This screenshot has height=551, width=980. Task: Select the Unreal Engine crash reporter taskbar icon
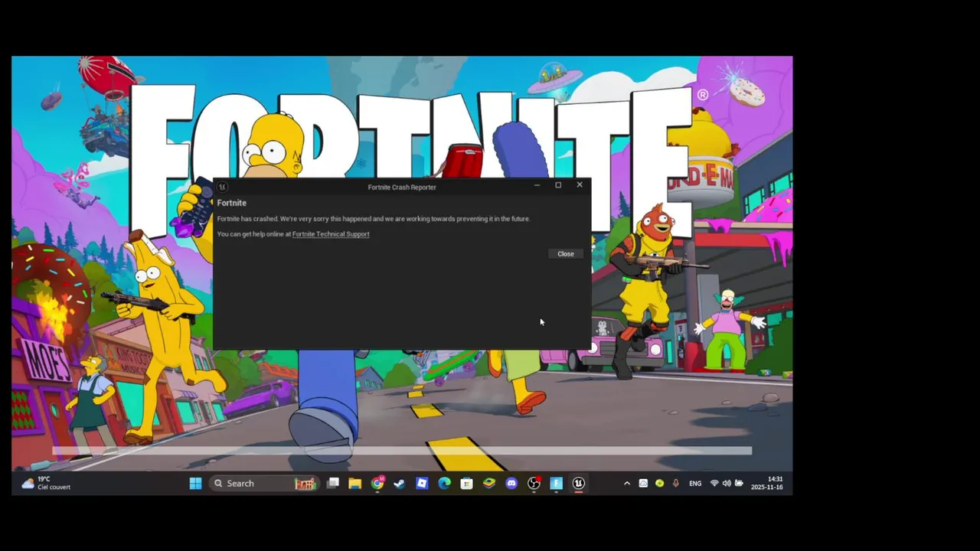pos(579,483)
